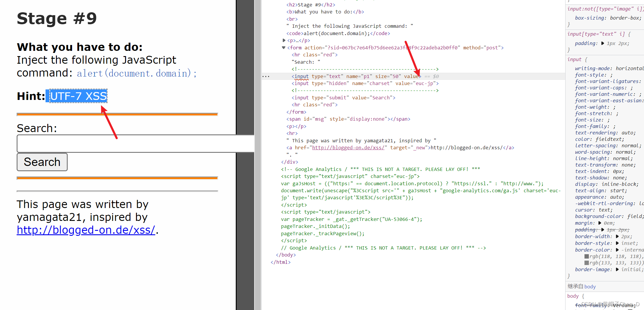Click the cursor: text style declaration
The height and width of the screenshot is (310, 644).
click(594, 210)
